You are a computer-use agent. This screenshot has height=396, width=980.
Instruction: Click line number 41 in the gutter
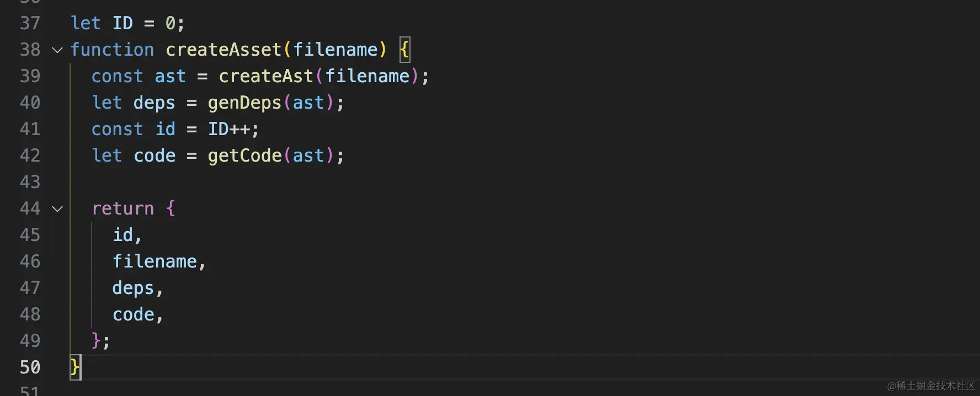click(30, 129)
